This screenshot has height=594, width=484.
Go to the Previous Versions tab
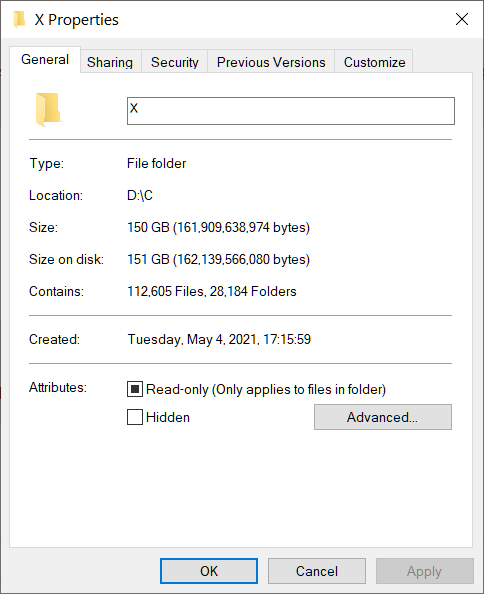[x=271, y=62]
